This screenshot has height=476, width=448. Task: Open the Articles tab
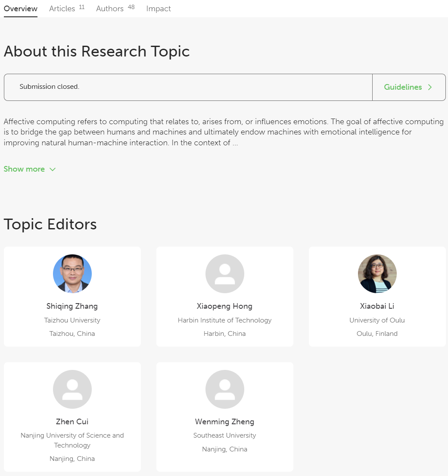pyautogui.click(x=62, y=9)
